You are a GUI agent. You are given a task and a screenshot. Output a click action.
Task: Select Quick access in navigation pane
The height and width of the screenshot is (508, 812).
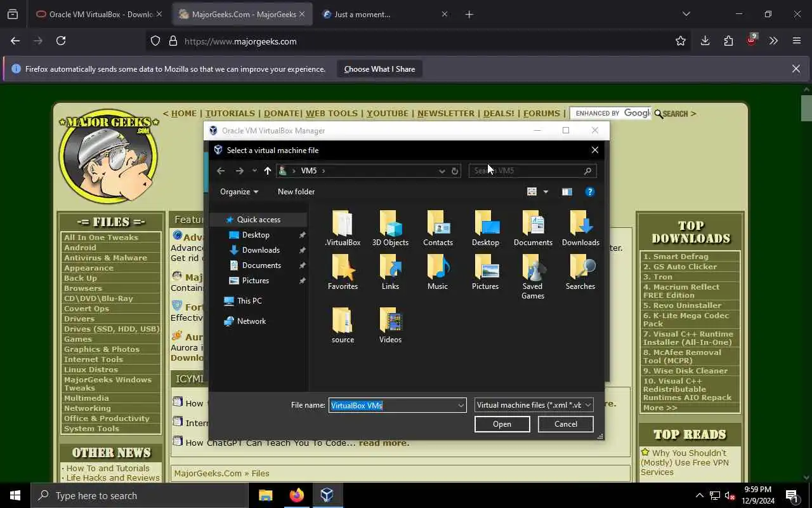(259, 220)
